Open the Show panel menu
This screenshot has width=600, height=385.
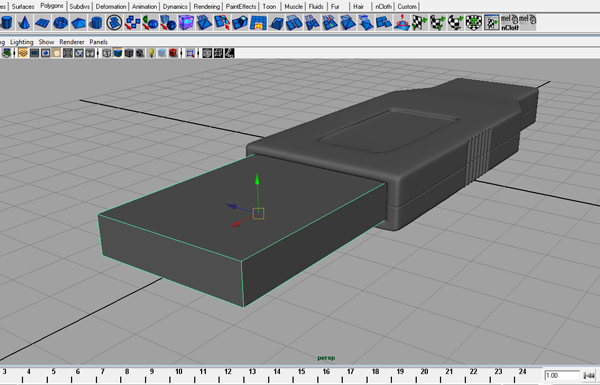pyautogui.click(x=46, y=42)
